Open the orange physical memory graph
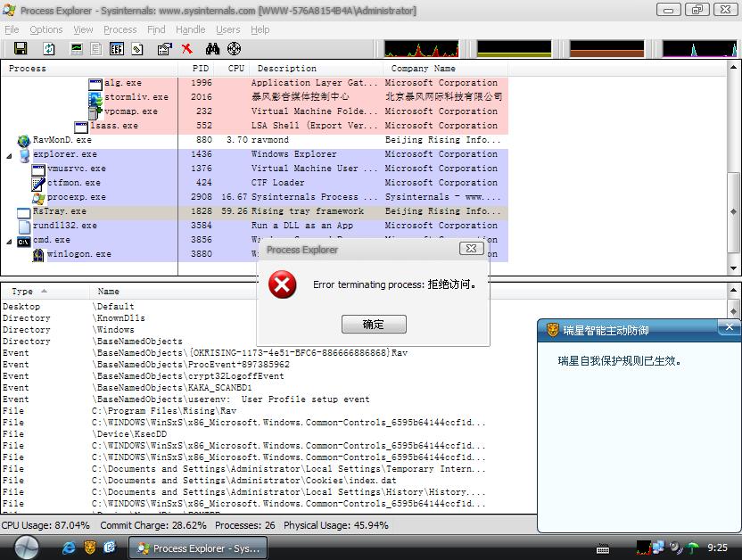Screen dimensions: 742x560 [606, 49]
